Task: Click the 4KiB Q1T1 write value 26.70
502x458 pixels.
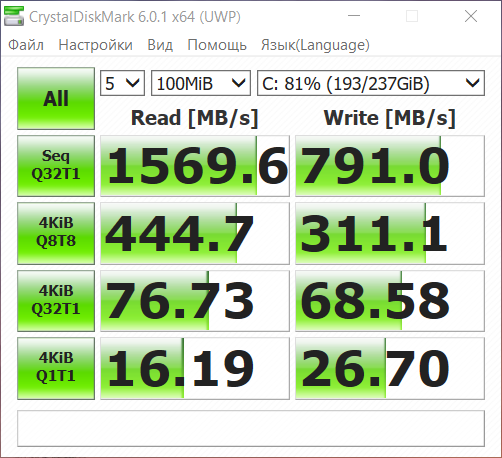Action: 390,368
